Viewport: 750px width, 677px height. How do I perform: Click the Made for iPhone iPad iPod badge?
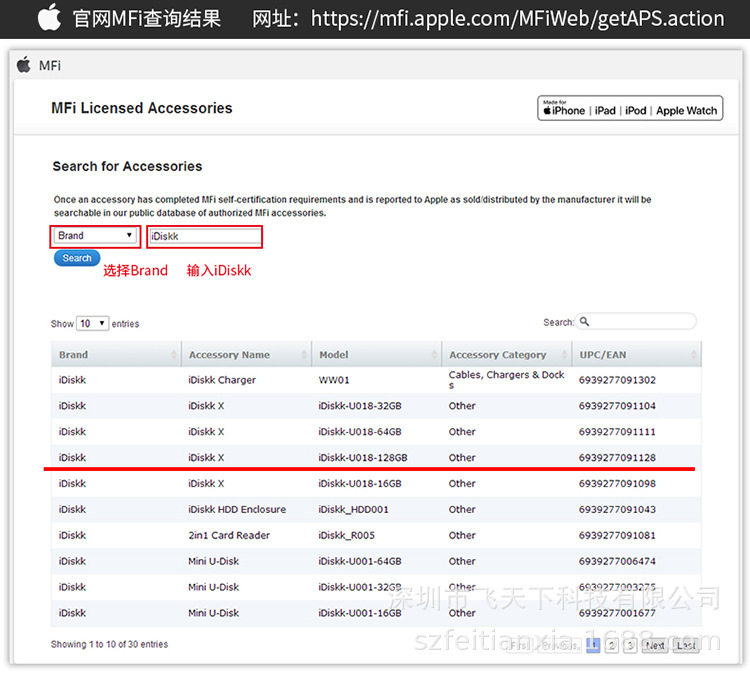click(630, 108)
